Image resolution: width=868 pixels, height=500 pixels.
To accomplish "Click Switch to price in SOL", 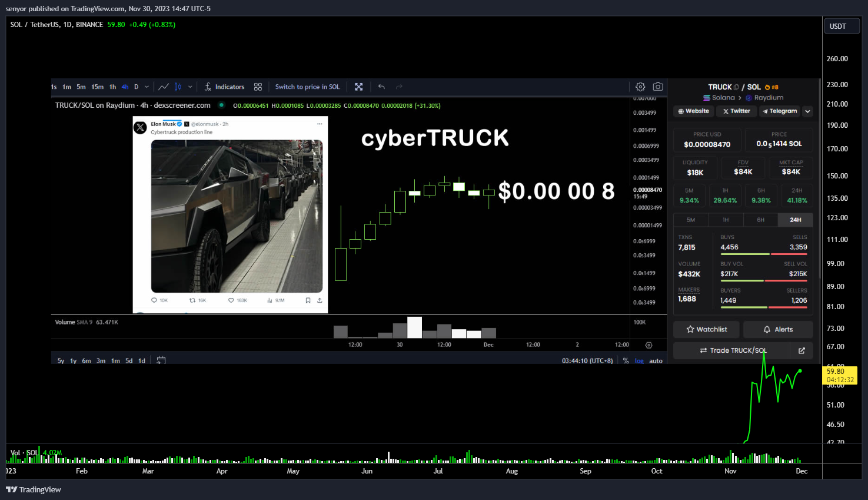I will [307, 87].
